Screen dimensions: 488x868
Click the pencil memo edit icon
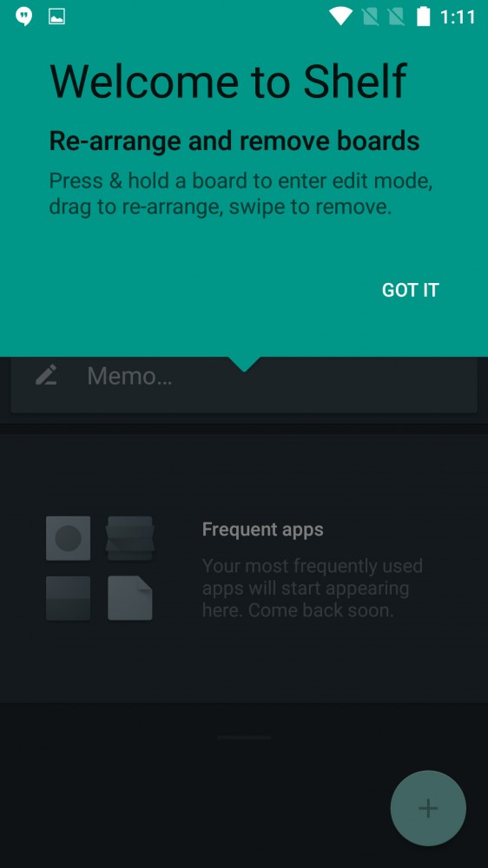[46, 375]
